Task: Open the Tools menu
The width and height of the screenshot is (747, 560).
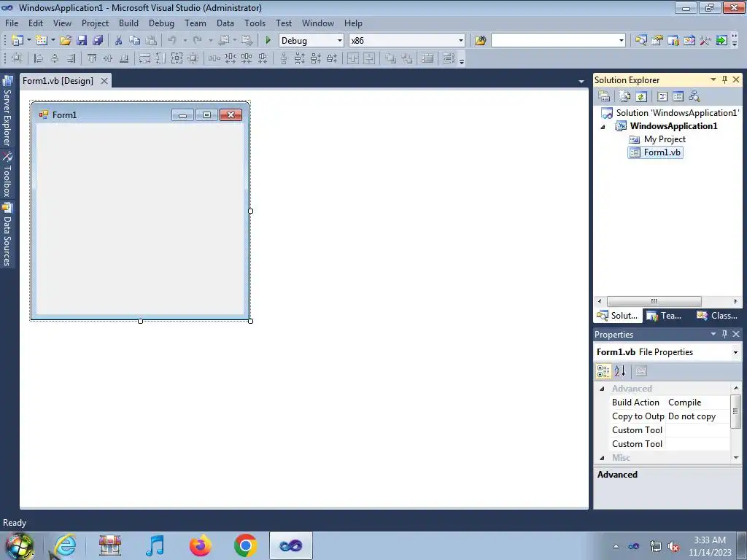Action: coord(255,23)
